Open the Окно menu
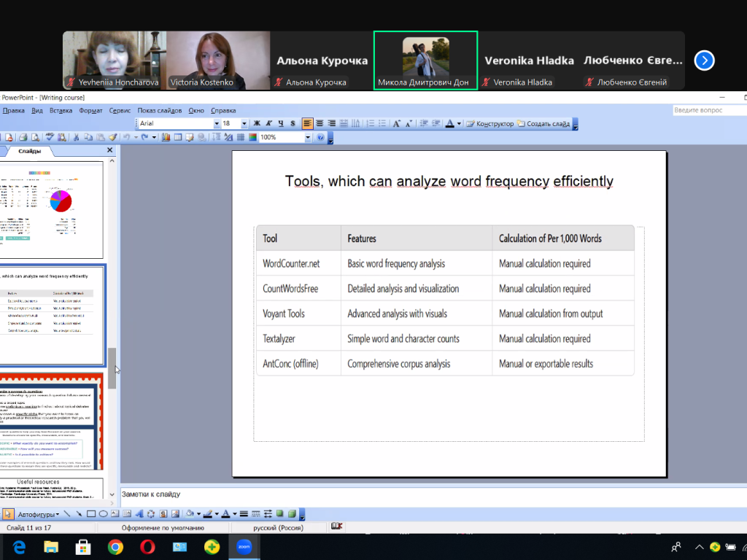The image size is (747, 560). tap(196, 111)
